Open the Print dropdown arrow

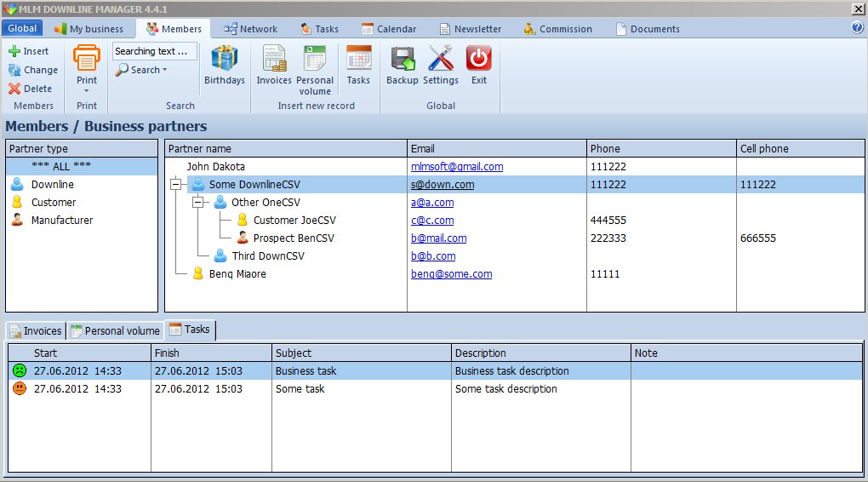point(87,90)
